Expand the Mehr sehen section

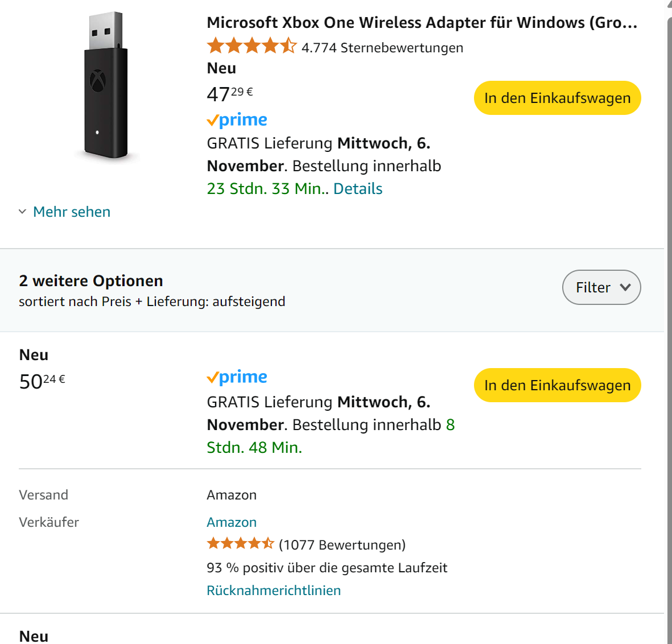(71, 212)
